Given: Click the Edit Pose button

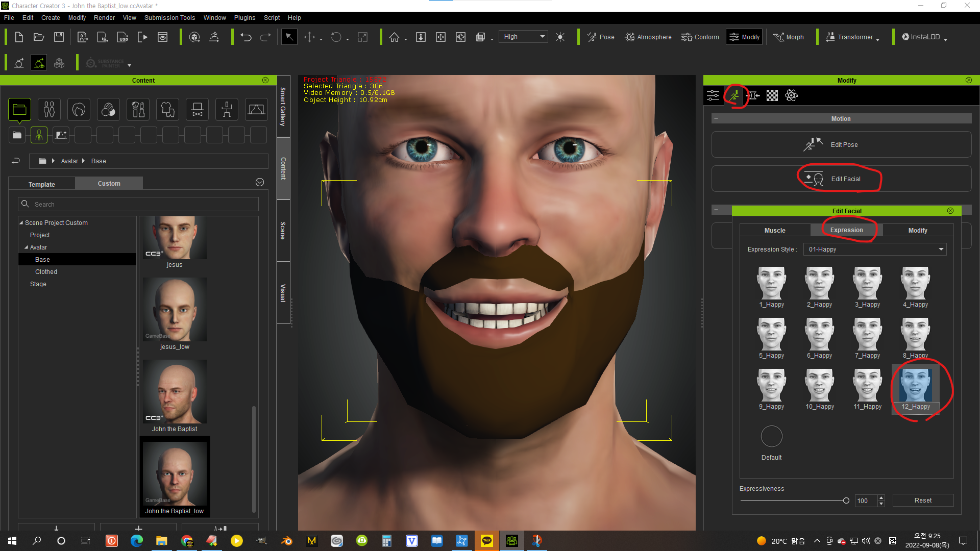Looking at the screenshot, I should 841,144.
